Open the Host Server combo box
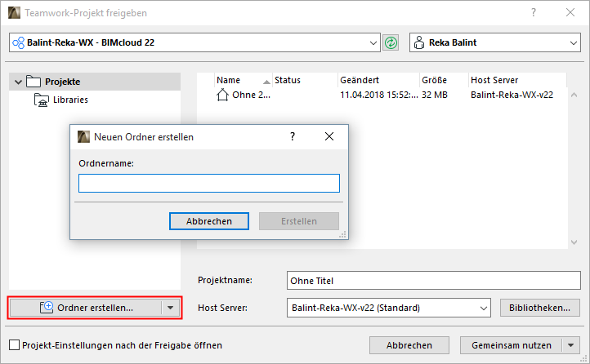The width and height of the screenshot is (590, 364). click(x=389, y=308)
